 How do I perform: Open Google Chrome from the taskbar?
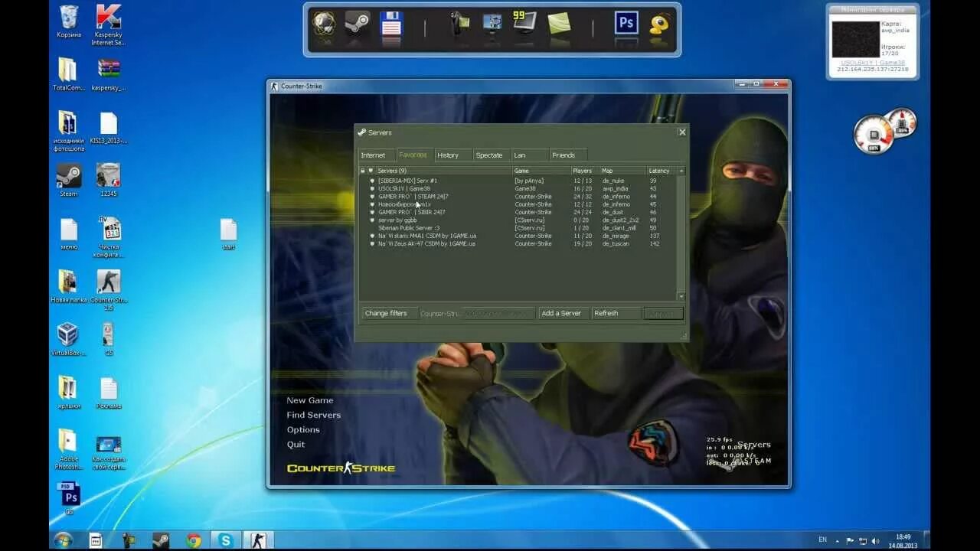point(194,540)
